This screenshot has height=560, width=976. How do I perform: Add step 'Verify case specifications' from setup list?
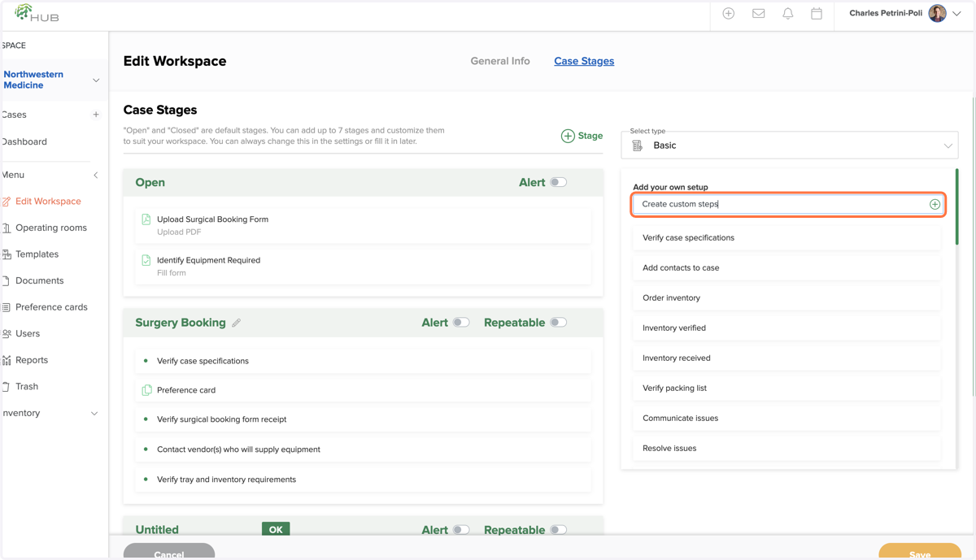point(786,238)
